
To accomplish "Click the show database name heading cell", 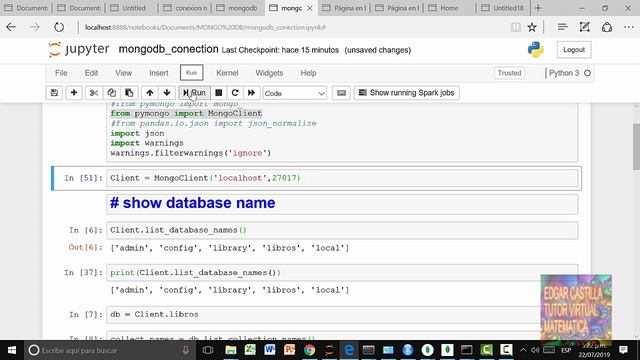I will point(342,203).
